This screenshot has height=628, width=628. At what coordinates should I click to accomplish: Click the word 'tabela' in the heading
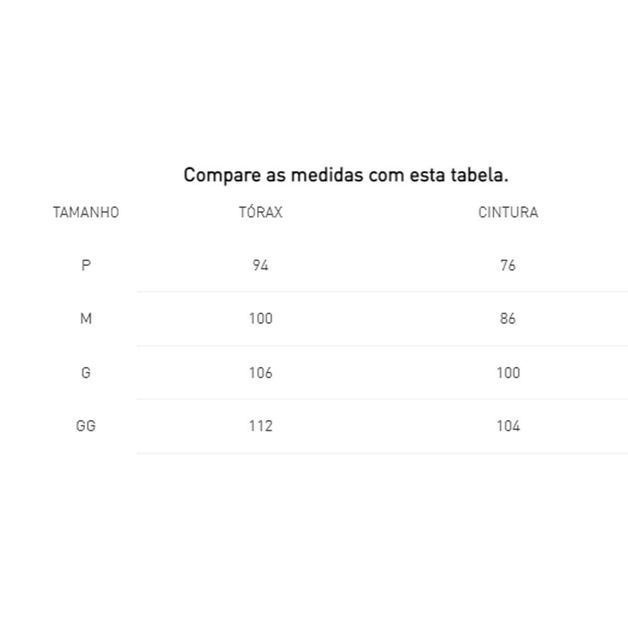pyautogui.click(x=477, y=175)
